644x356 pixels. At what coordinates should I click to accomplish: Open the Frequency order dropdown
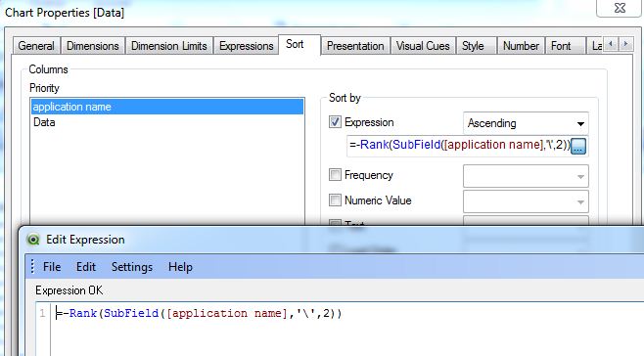[526, 176]
